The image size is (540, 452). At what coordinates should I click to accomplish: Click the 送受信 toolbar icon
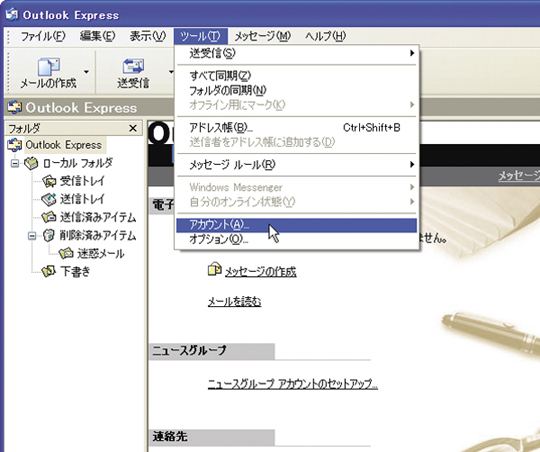[133, 66]
